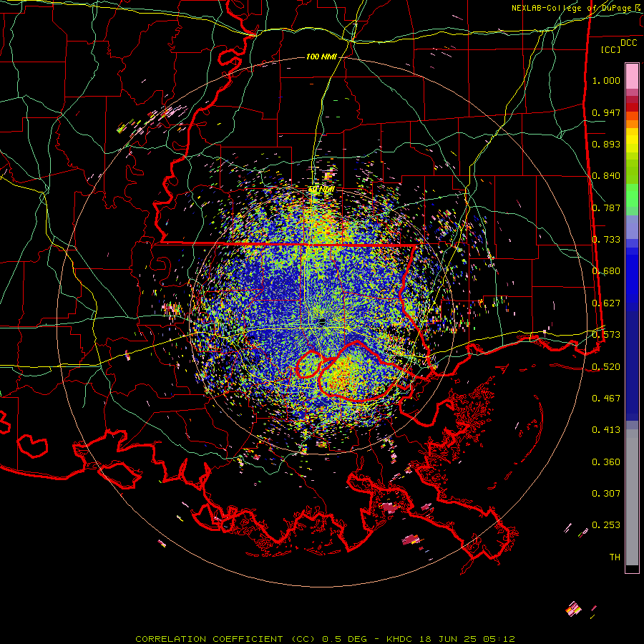Pick the gray swatch in the color bar
This screenshot has width=644, height=644.
coord(632,497)
